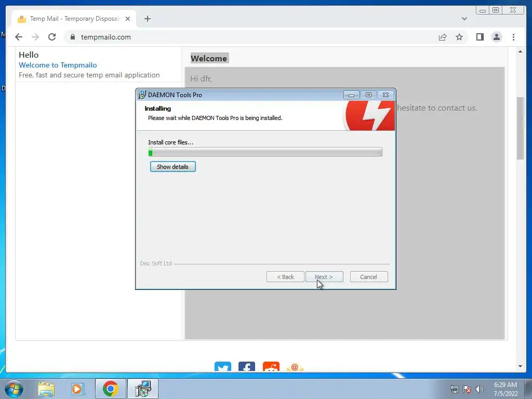532x399 pixels.
Task: Click the Hello sender name
Action: tap(29, 55)
